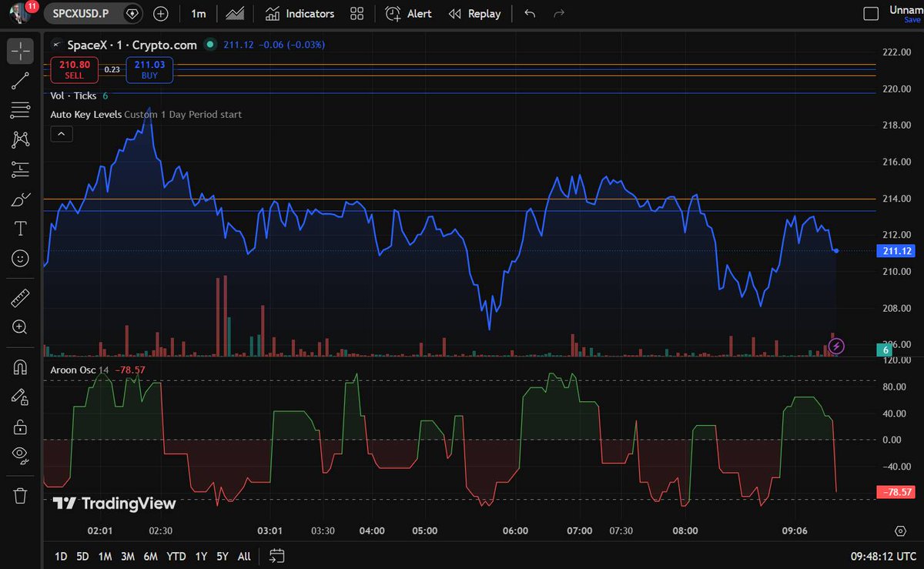Screen dimensions: 924x569
Task: Add a symbol to compare with plus icon
Action: (x=161, y=13)
